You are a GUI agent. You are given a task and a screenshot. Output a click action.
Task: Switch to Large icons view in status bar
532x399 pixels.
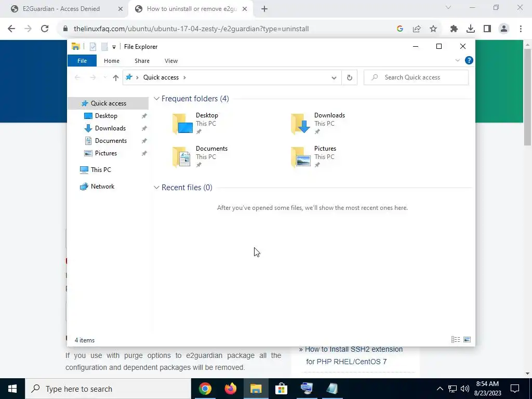point(467,340)
